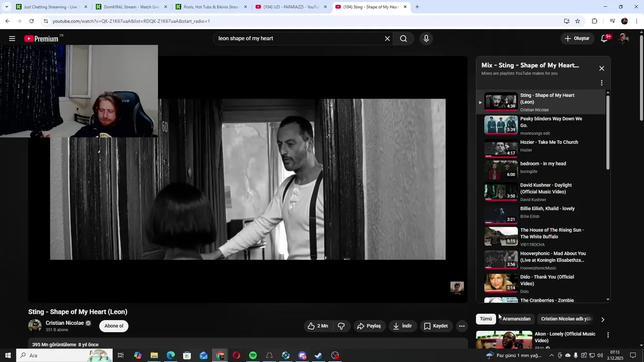This screenshot has width=644, height=362.
Task: Open Steam from the taskbar
Action: (x=318, y=355)
